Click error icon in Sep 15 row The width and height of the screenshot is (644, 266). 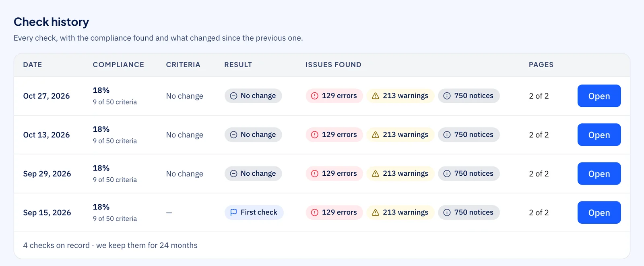(315, 212)
